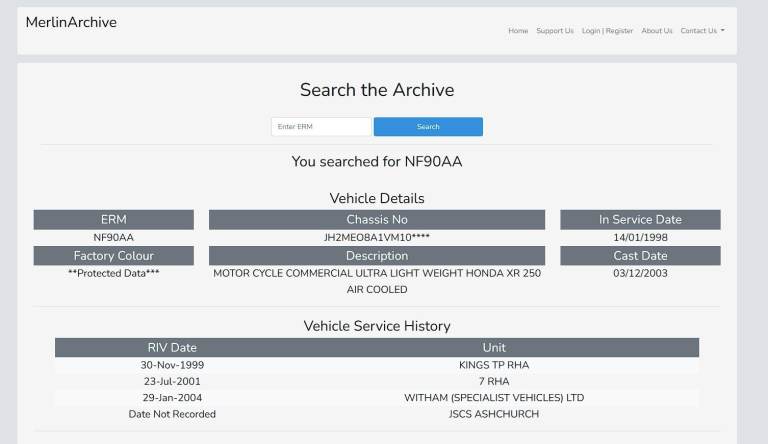Click the ERM column header
This screenshot has height=444, width=768.
pyautogui.click(x=114, y=220)
